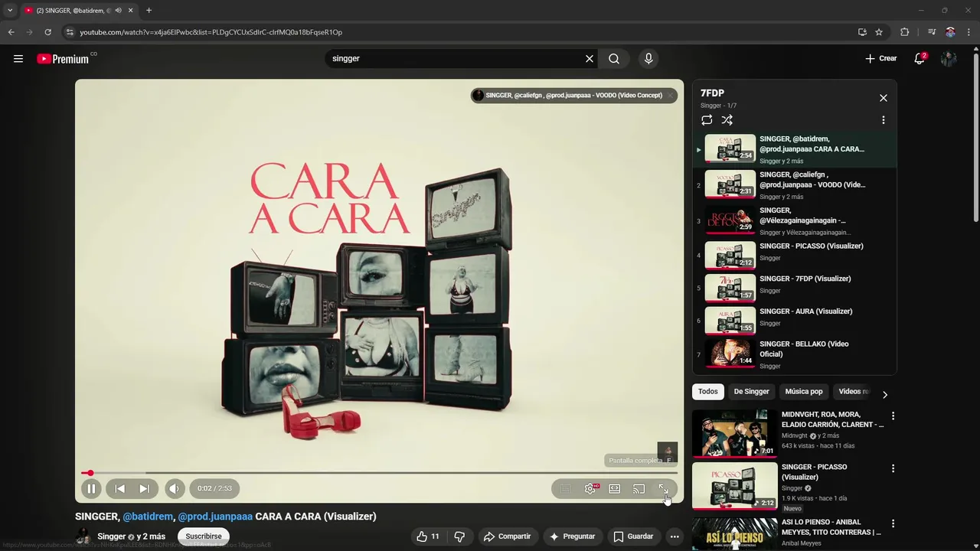Play playlist item SINGGER - PICASSO (Visualizer)

[x=795, y=255]
